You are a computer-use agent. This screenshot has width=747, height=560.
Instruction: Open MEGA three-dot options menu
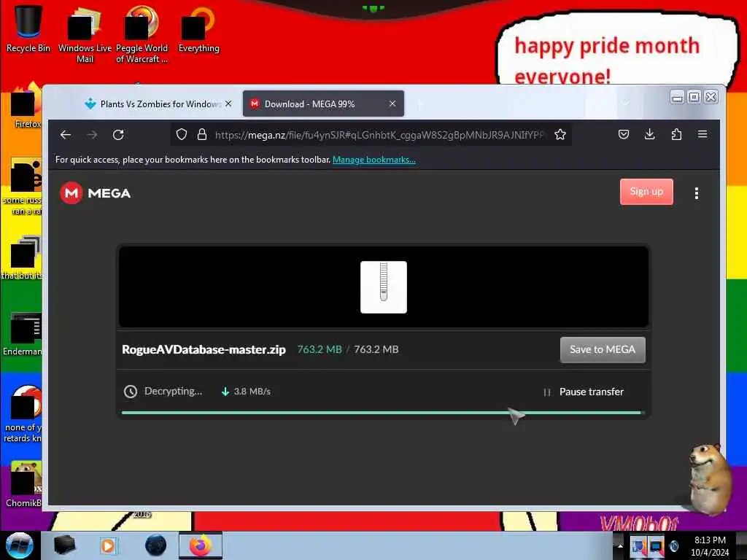coord(697,192)
